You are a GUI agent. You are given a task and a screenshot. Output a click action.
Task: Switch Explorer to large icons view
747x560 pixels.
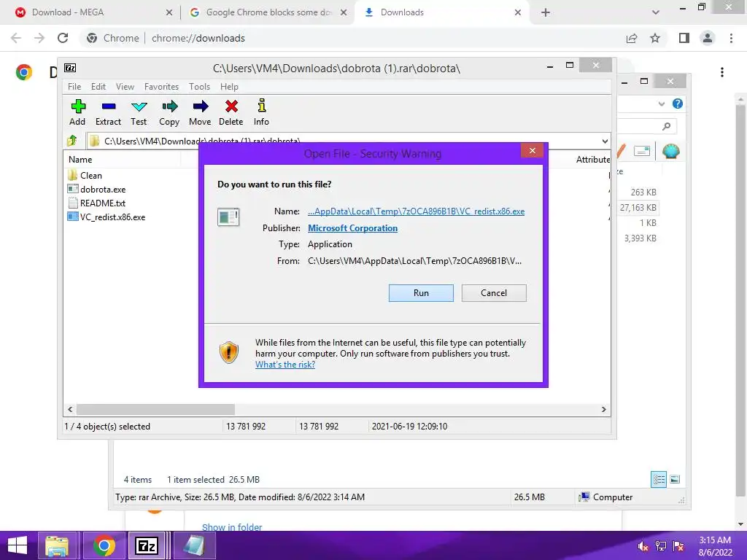675,479
